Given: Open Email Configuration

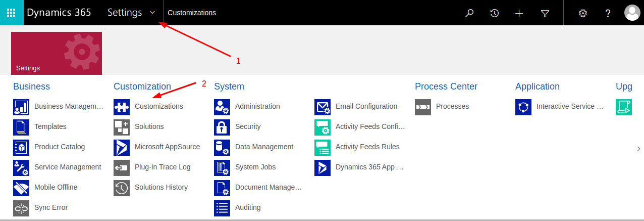Looking at the screenshot, I should click(x=366, y=106).
